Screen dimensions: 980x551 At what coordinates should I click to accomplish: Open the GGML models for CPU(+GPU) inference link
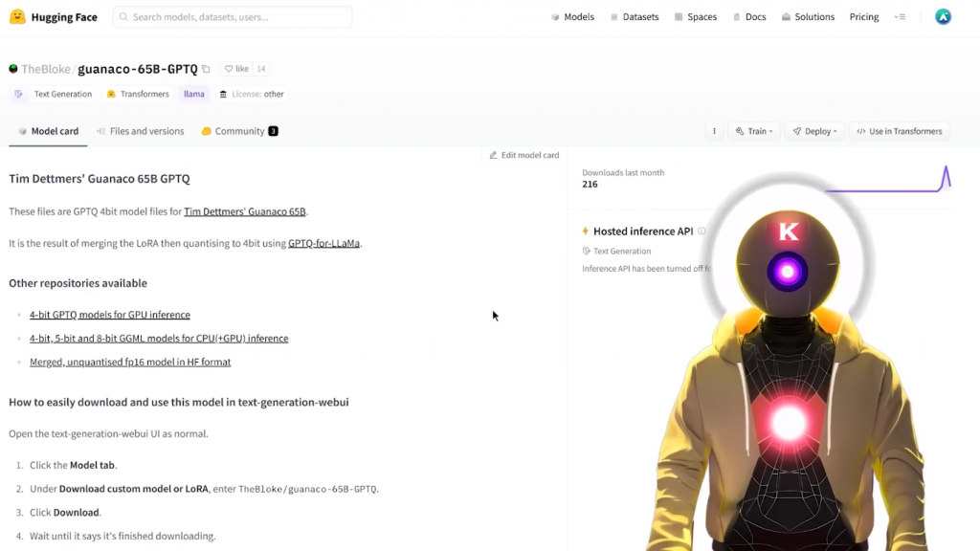(x=159, y=338)
